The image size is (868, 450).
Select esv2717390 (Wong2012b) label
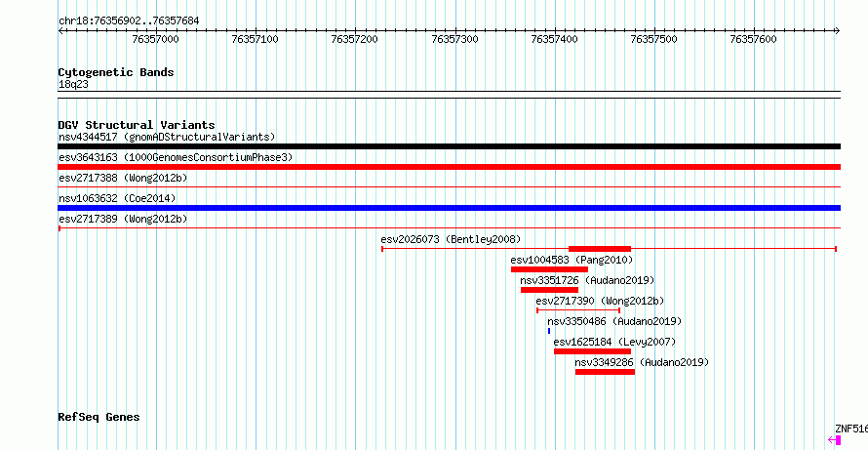click(x=600, y=301)
